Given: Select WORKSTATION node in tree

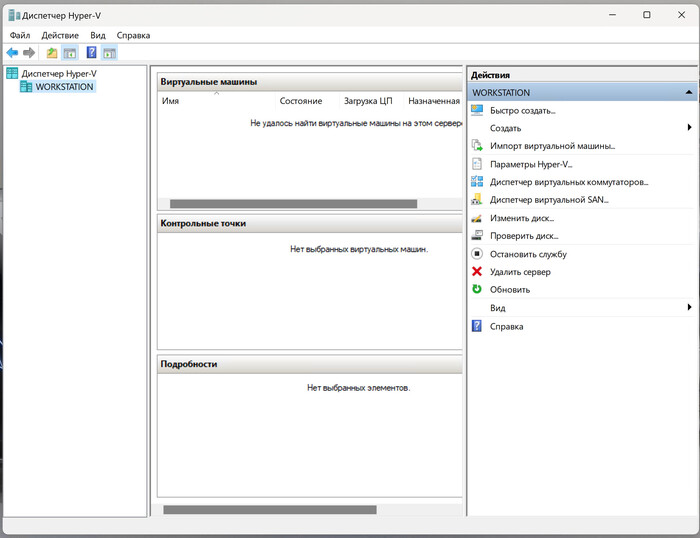Looking at the screenshot, I should click(65, 87).
